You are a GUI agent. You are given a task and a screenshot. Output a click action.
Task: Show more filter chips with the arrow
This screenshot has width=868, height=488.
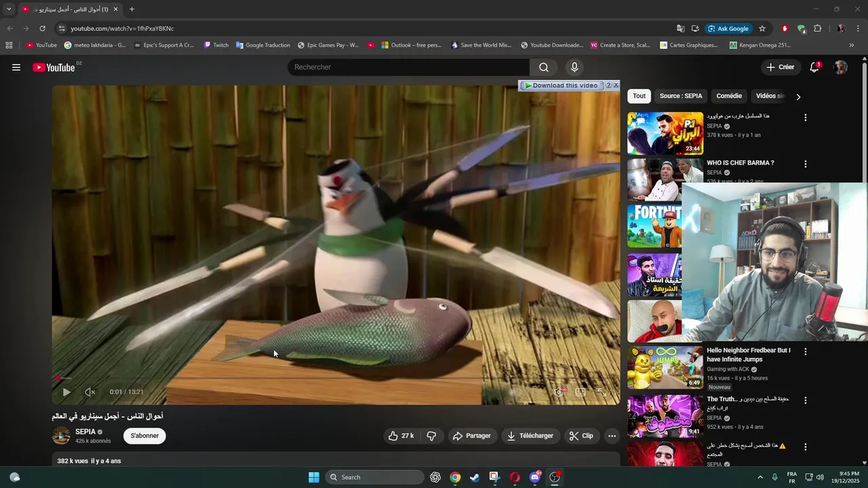click(798, 96)
